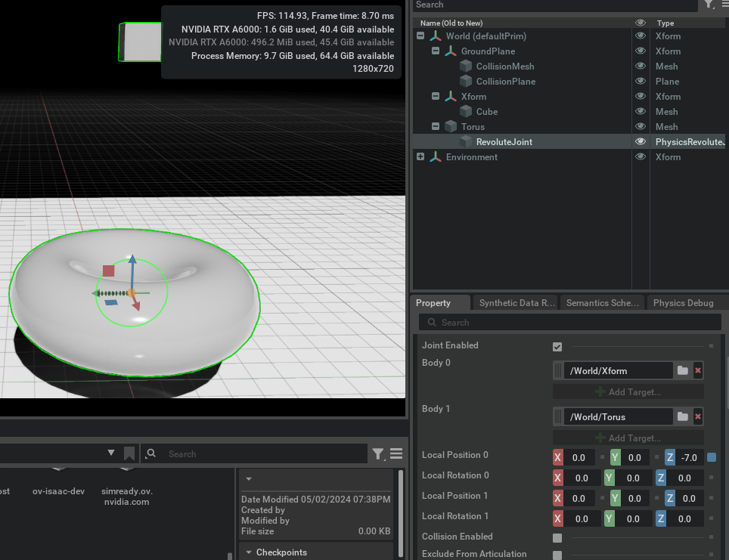Image resolution: width=729 pixels, height=560 pixels.
Task: Hide the Torus prim using eye icon
Action: [x=641, y=127]
